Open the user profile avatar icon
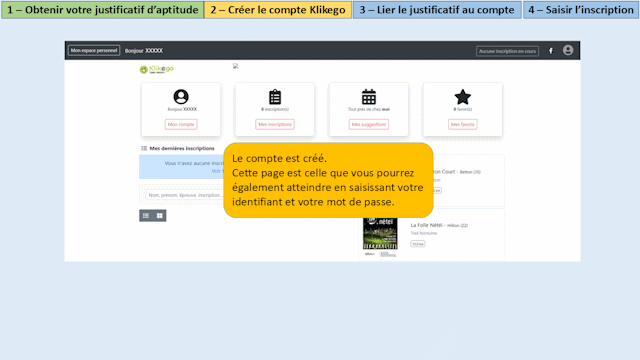 (568, 50)
